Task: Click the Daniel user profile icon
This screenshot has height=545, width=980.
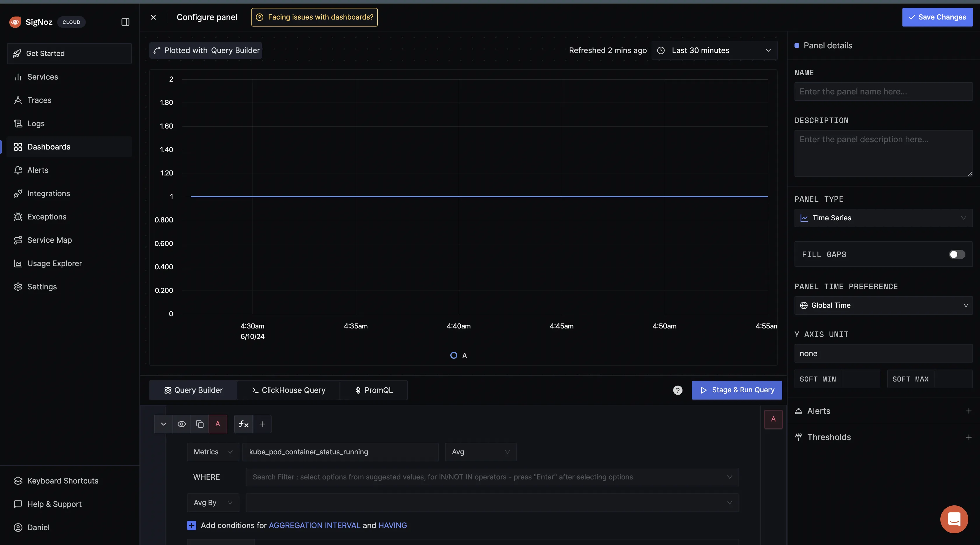Action: click(x=18, y=528)
